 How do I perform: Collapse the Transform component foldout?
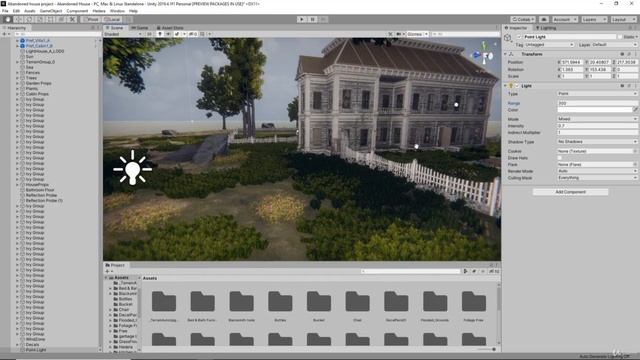[505, 54]
